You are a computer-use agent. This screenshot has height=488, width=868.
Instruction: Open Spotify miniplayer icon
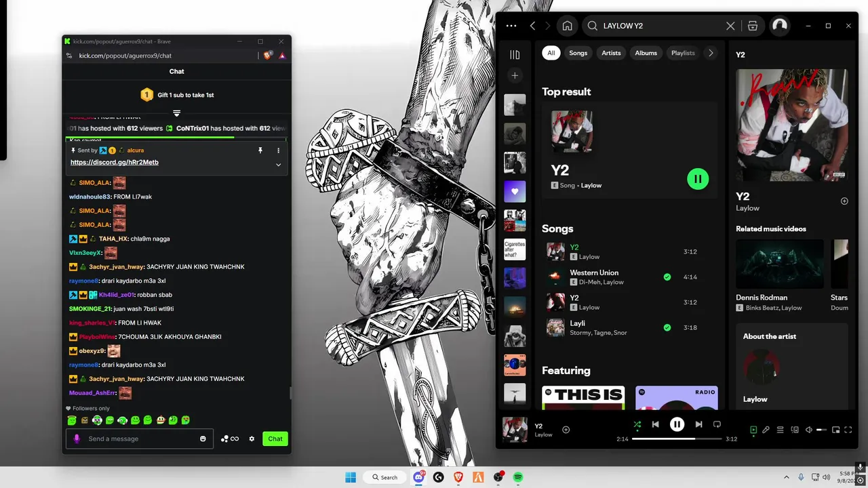[835, 430]
